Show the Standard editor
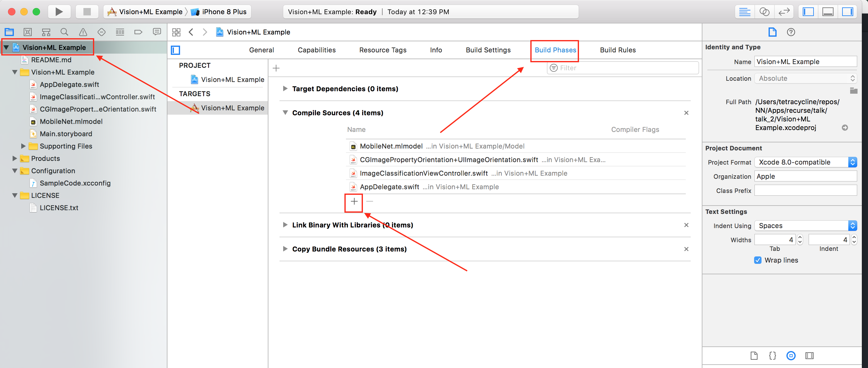868x368 pixels. [745, 12]
